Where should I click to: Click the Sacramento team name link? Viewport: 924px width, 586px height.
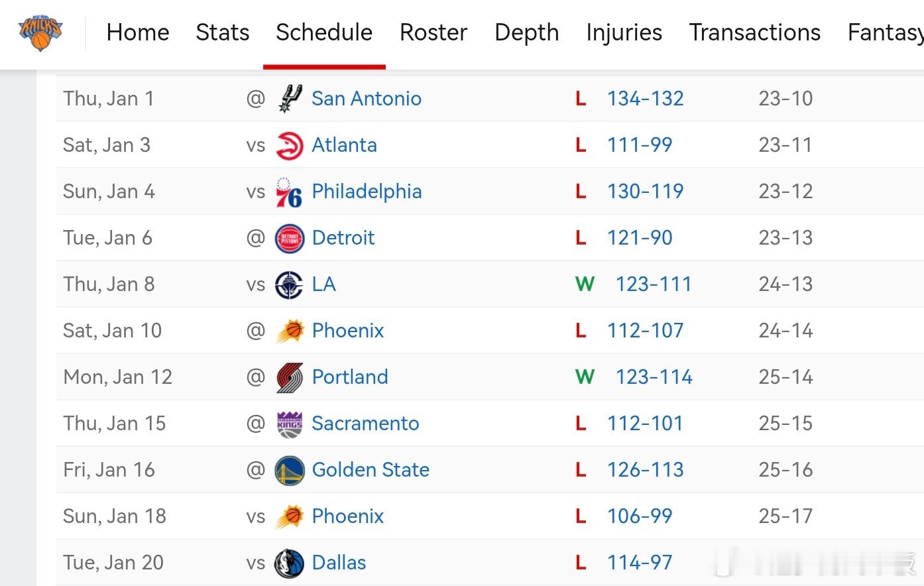coord(365,424)
